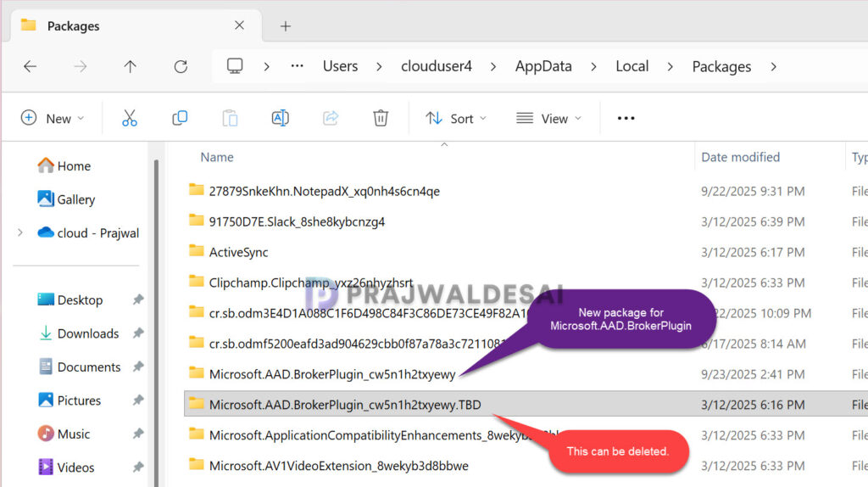
Task: Show hidden breadcrumb path ellipsis
Action: point(298,66)
